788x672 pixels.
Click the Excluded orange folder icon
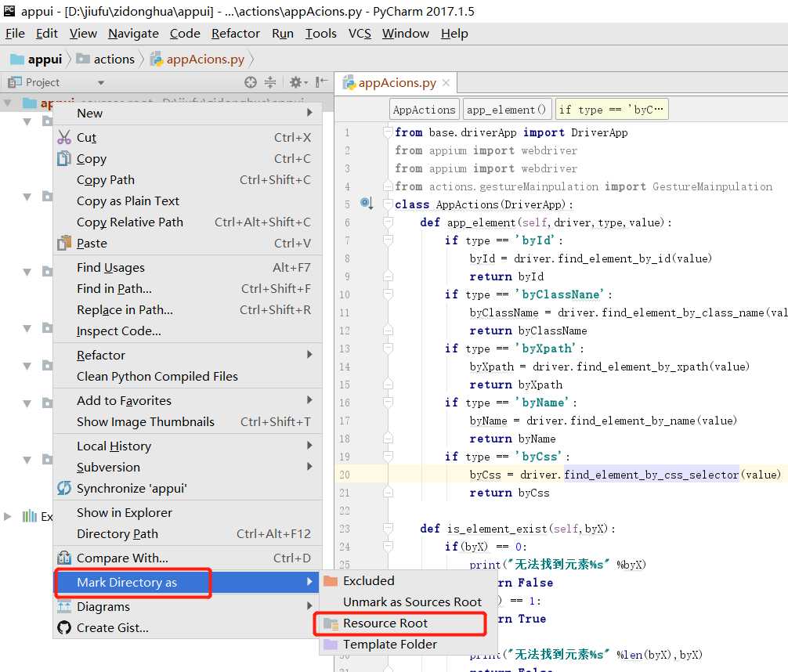[x=331, y=581]
